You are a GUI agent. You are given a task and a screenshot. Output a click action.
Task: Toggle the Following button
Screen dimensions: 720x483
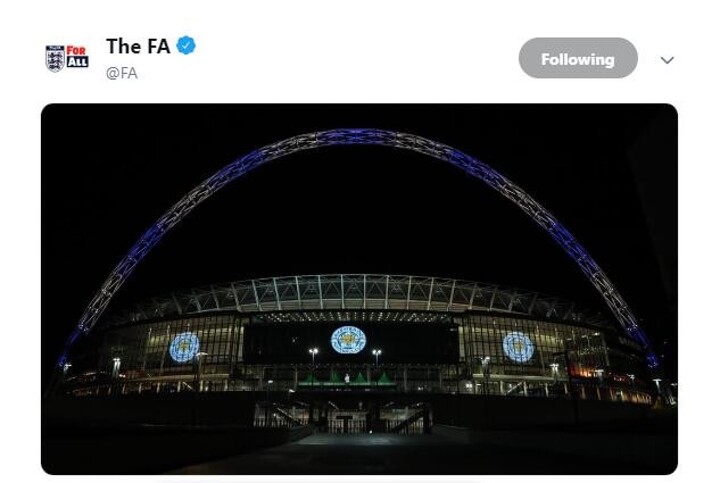tap(577, 59)
